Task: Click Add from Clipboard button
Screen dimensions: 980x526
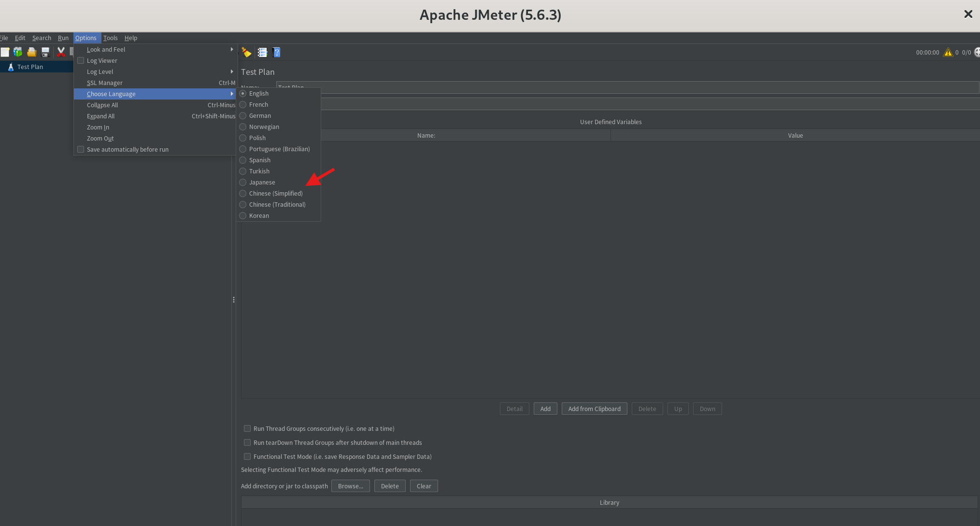Action: click(x=595, y=409)
